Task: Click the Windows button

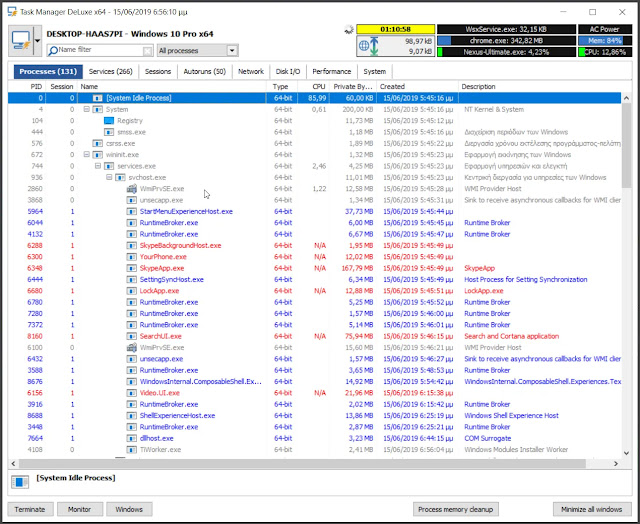Action: tap(129, 509)
